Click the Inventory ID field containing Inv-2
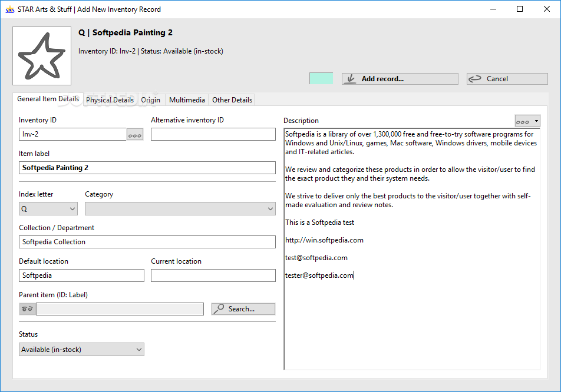This screenshot has height=392, width=561. coord(72,134)
